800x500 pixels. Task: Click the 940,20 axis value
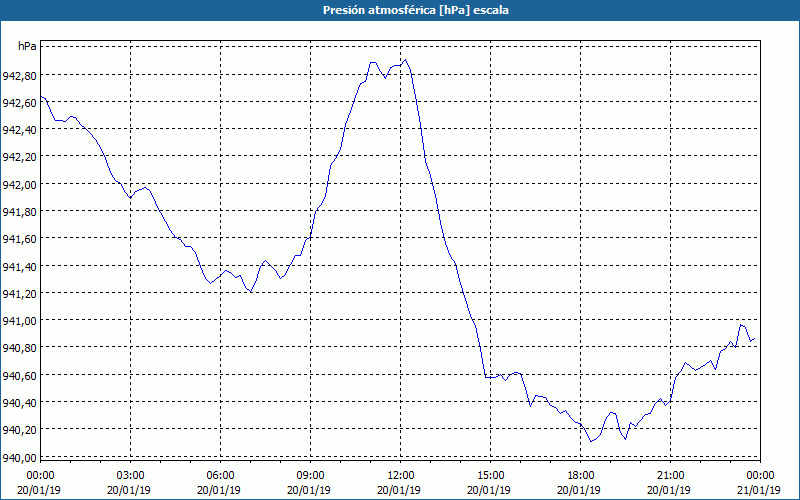pyautogui.click(x=19, y=430)
